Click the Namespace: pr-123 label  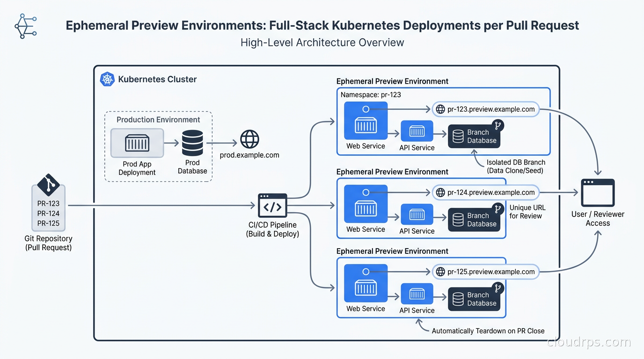[x=371, y=94]
